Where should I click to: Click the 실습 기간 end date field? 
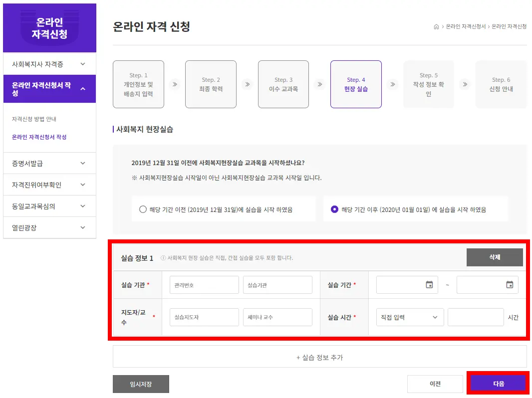[x=487, y=285]
